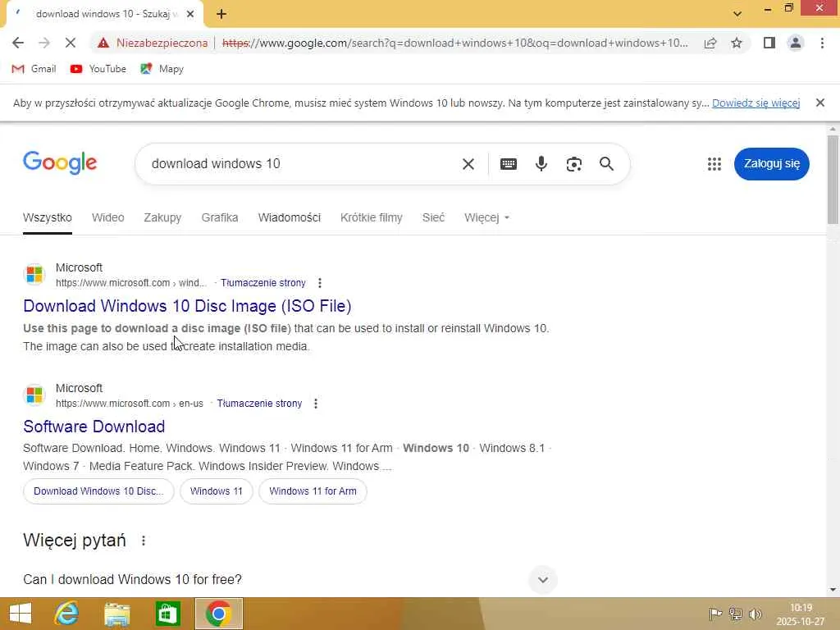The height and width of the screenshot is (630, 840).
Task: Click the Windows 11 sitelink chip
Action: [x=217, y=491]
